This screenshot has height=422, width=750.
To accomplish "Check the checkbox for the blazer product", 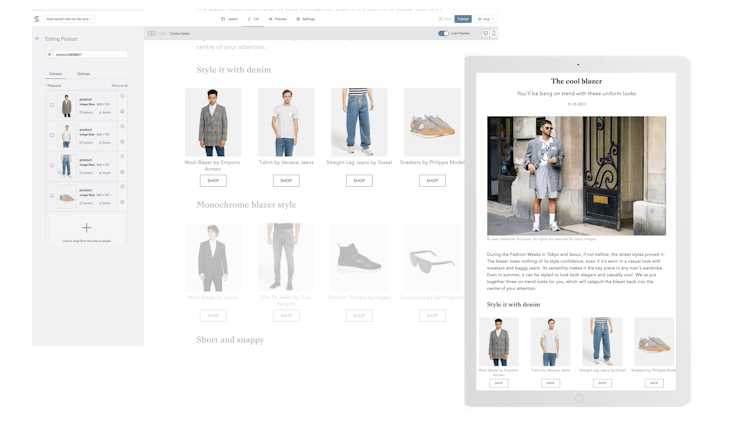I will (52, 106).
